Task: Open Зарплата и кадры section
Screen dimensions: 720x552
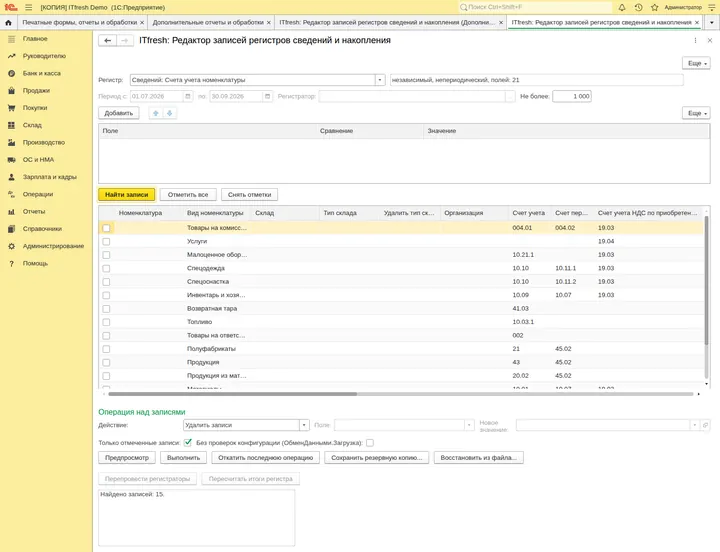Action: pyautogui.click(x=50, y=177)
